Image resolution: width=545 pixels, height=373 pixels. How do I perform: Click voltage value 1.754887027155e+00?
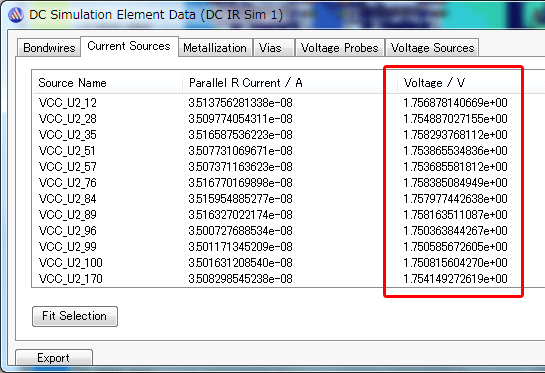pyautogui.click(x=455, y=119)
